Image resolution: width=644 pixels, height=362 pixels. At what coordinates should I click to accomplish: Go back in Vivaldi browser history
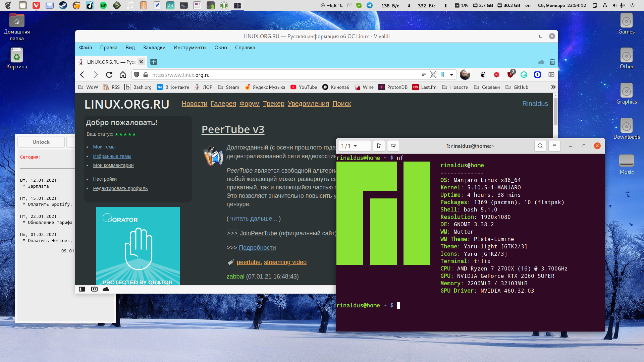[x=82, y=74]
